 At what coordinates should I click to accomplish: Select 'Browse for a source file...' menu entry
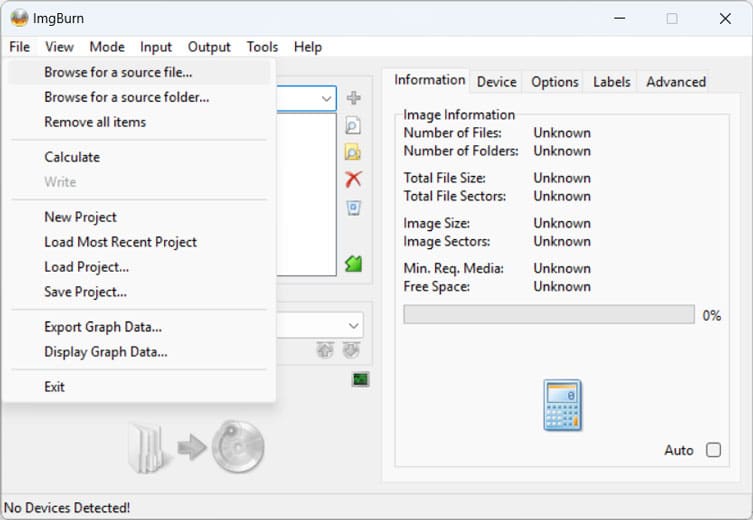pos(118,72)
